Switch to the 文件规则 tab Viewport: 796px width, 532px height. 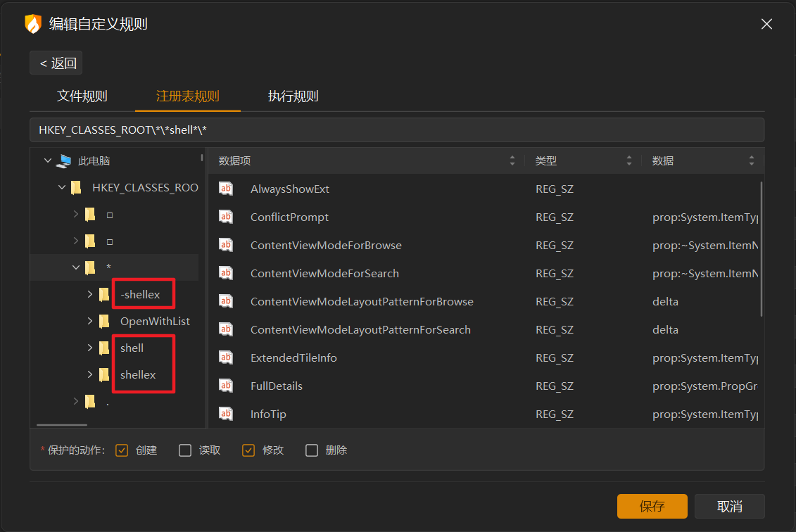pos(82,96)
